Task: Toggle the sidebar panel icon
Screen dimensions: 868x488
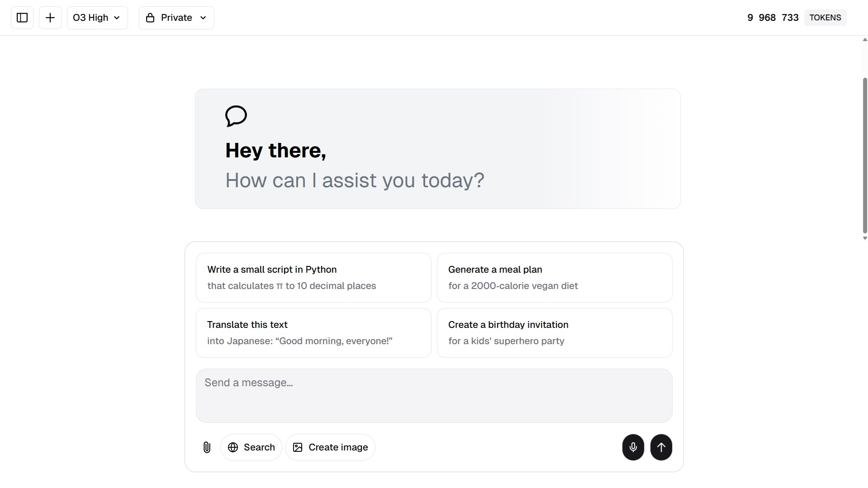Action: pos(22,18)
